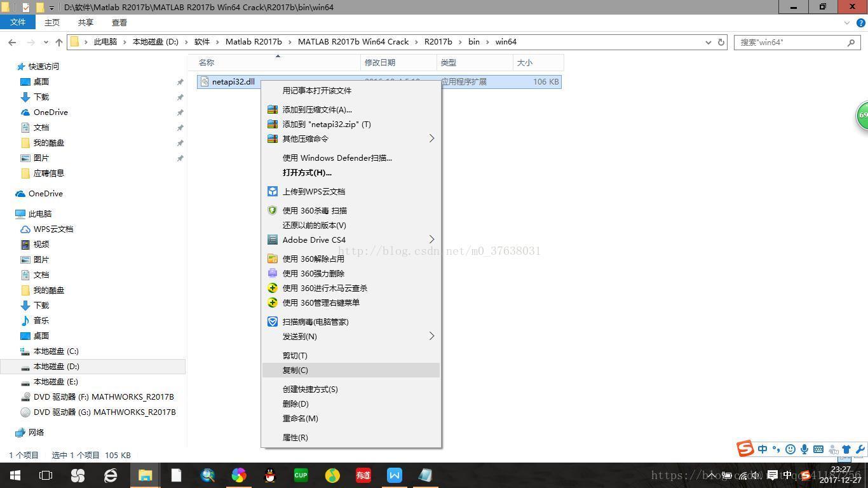
Task: Open the Explorer help question mark
Action: point(861,22)
